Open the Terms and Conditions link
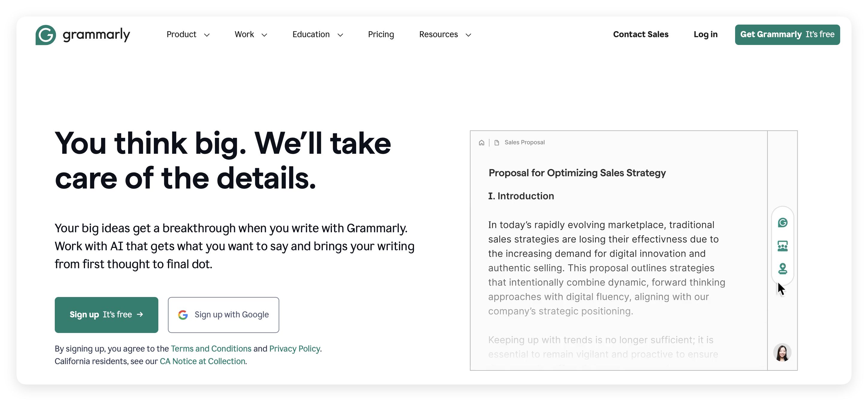The image size is (868, 401). 211,348
